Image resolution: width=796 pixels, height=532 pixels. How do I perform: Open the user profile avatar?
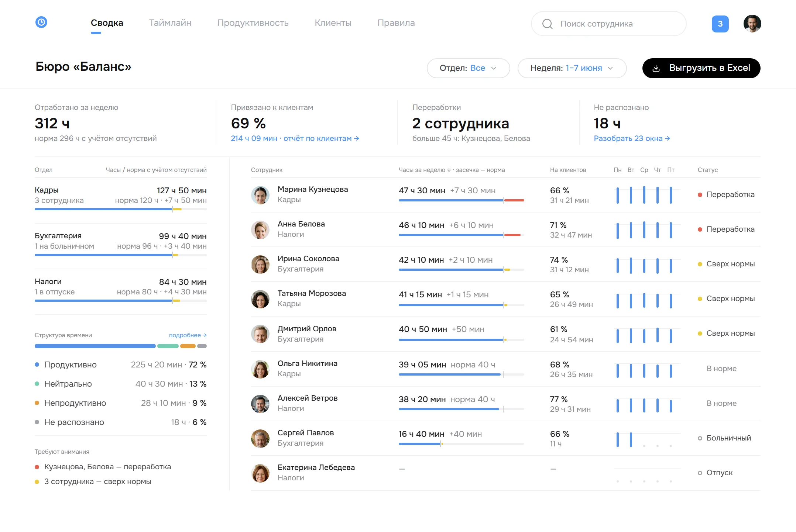pyautogui.click(x=752, y=24)
